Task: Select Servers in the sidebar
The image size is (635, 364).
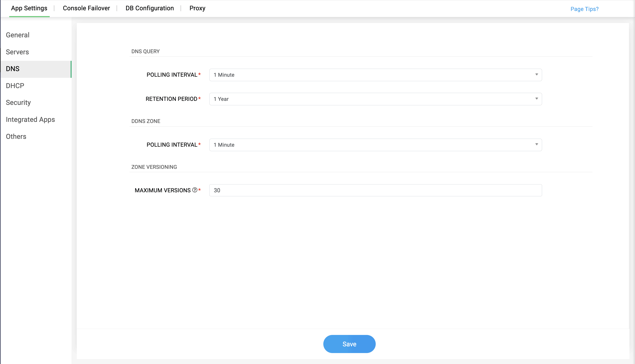Action: [x=17, y=52]
